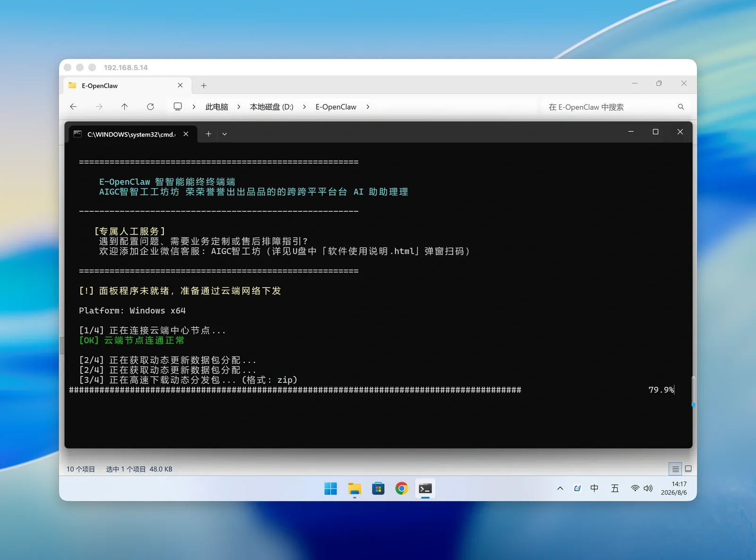
Task: Expand chevron after 此电脑 breadcrumb
Action: (x=239, y=107)
